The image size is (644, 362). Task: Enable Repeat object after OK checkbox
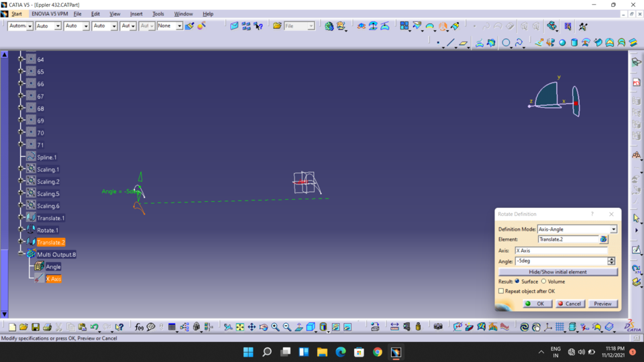[501, 292]
